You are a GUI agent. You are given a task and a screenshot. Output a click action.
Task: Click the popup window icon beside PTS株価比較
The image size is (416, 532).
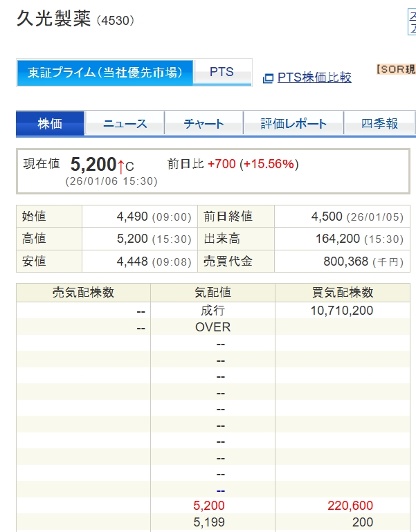coord(269,78)
